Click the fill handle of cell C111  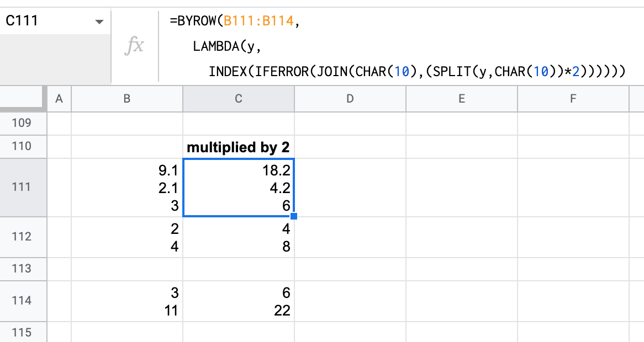click(294, 216)
